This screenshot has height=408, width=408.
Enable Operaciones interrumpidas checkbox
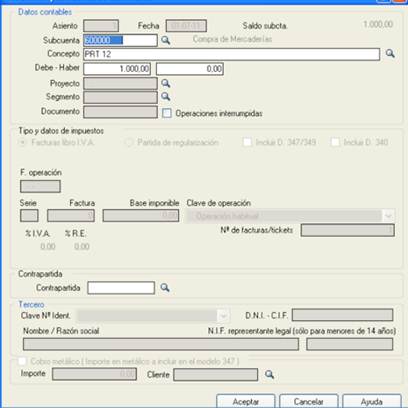click(x=167, y=113)
